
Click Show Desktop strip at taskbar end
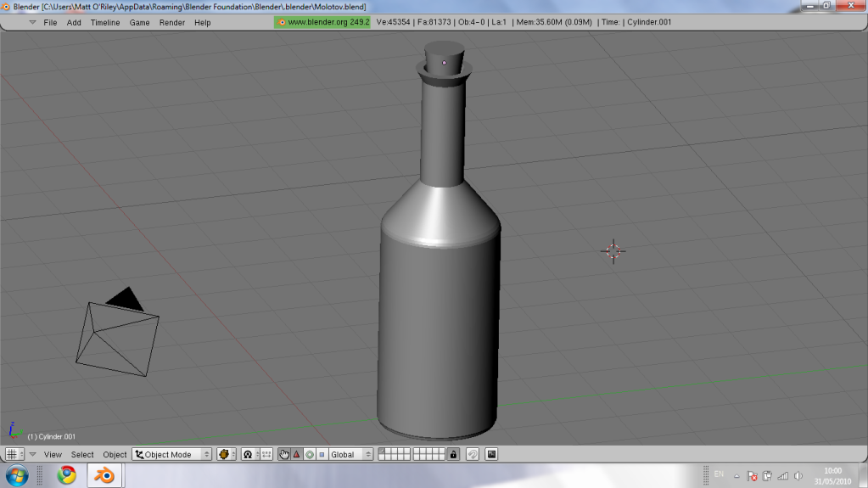pyautogui.click(x=864, y=476)
